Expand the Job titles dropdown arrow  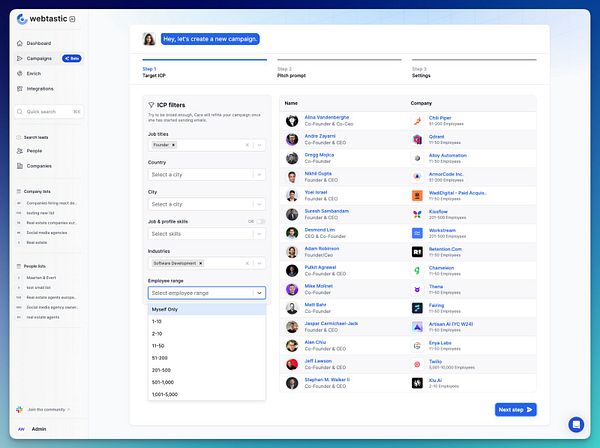[259, 145]
